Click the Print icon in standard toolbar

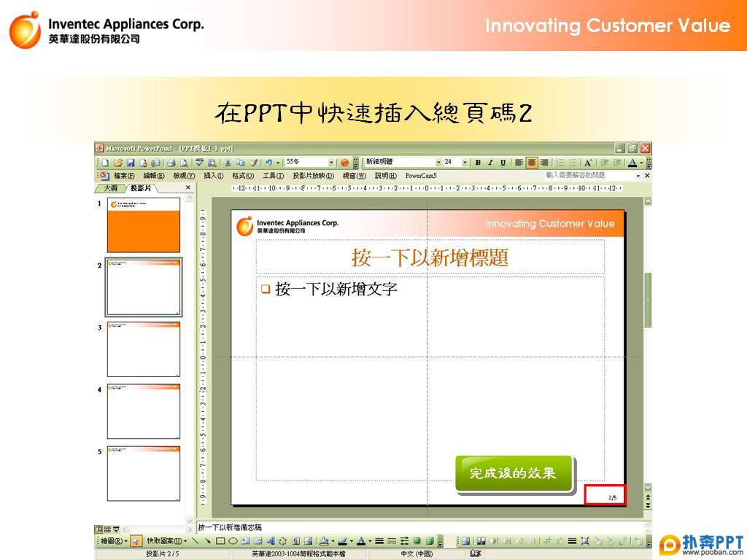pyautogui.click(x=171, y=163)
